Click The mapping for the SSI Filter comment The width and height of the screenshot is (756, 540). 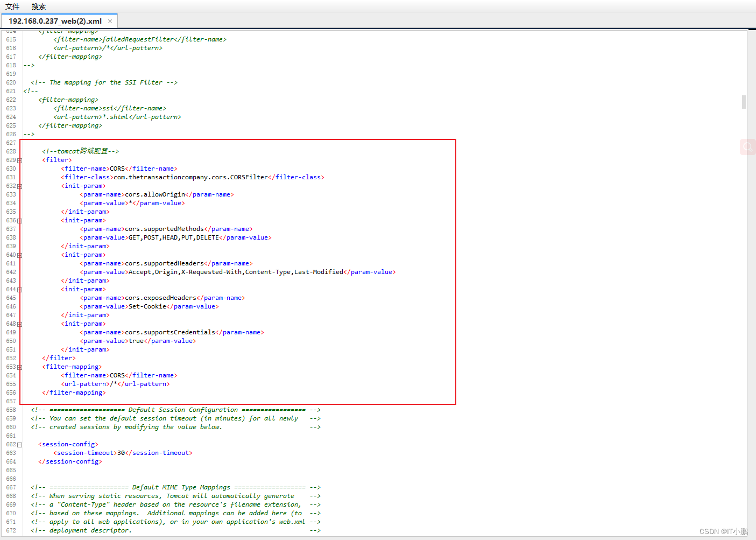(104, 82)
